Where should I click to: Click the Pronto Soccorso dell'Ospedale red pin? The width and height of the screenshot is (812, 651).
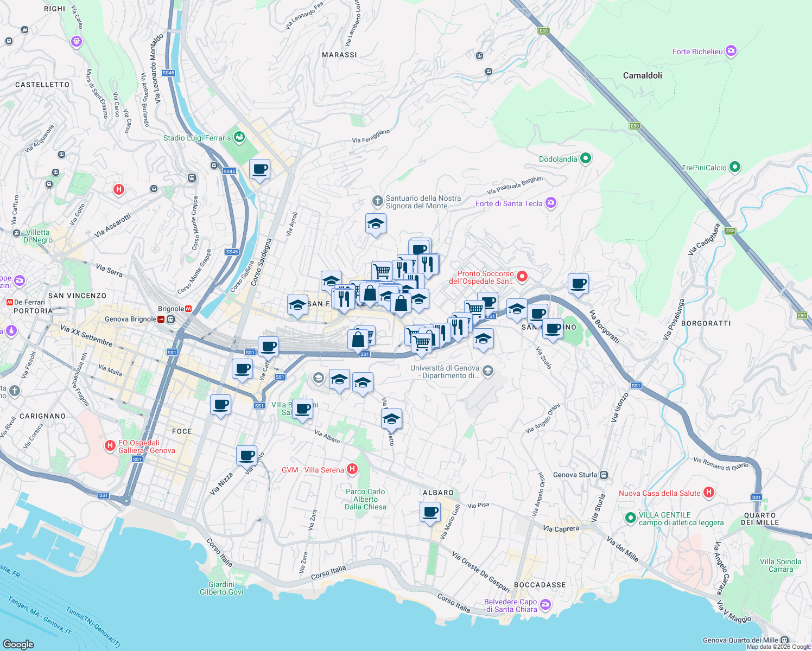coord(522,277)
